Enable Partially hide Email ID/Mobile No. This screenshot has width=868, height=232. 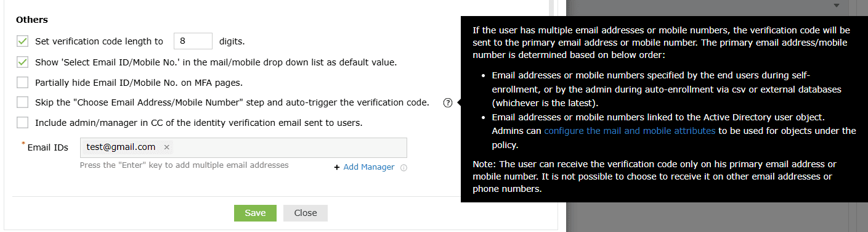coord(23,82)
